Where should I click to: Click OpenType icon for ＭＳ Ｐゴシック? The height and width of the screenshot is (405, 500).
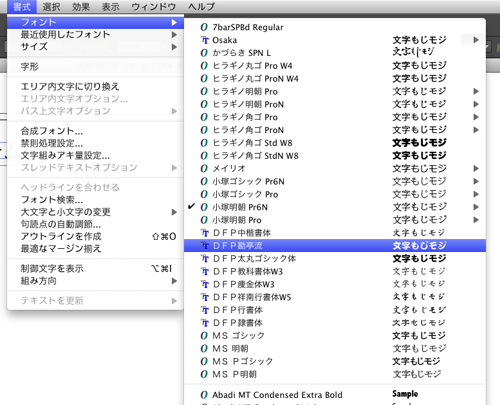[x=204, y=361]
